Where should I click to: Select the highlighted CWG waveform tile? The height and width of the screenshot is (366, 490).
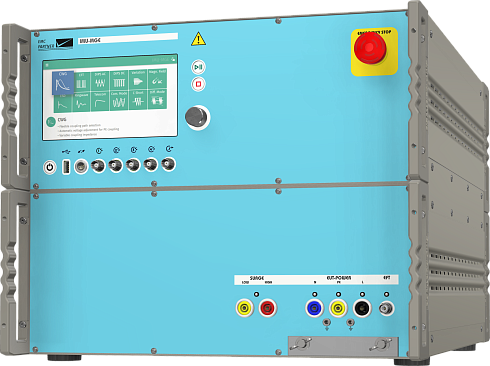coord(63,82)
